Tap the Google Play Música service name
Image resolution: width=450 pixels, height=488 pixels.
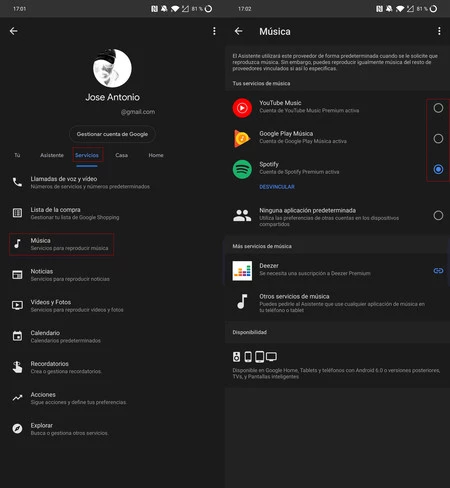(286, 133)
